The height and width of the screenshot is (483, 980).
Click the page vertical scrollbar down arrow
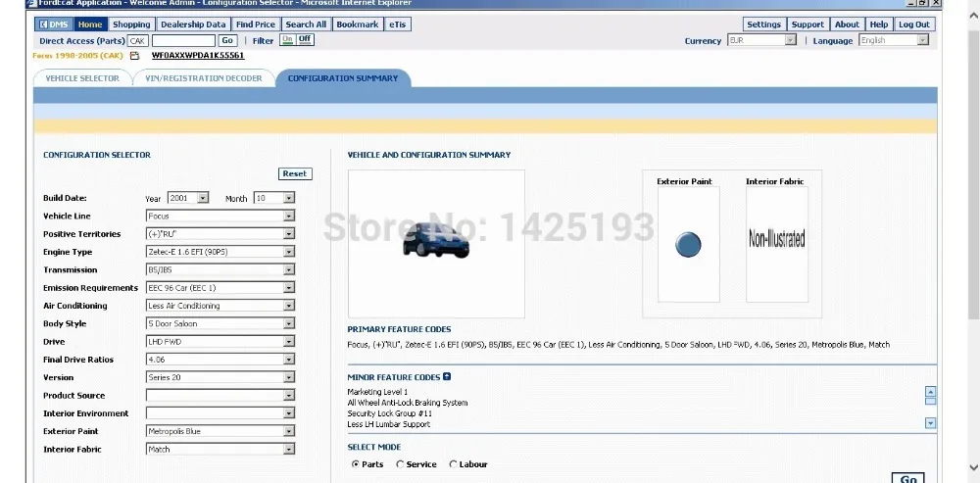point(972,466)
